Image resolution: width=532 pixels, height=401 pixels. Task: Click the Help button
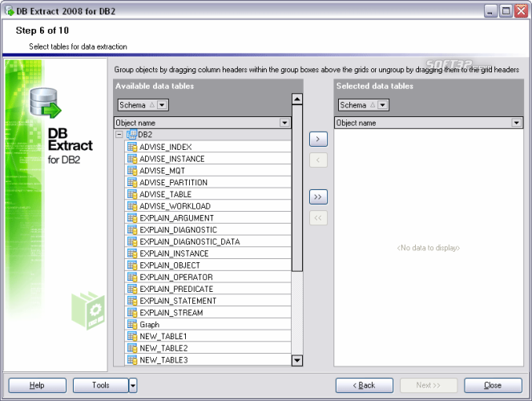[38, 386]
